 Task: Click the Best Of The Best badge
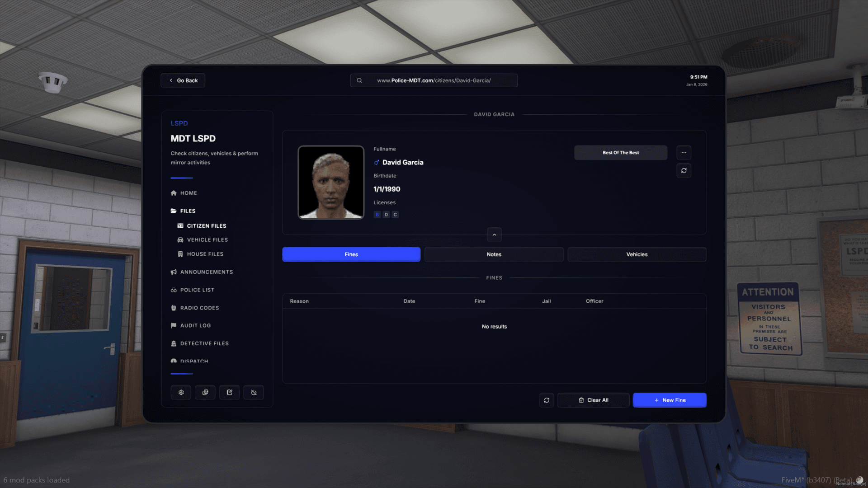[621, 153]
